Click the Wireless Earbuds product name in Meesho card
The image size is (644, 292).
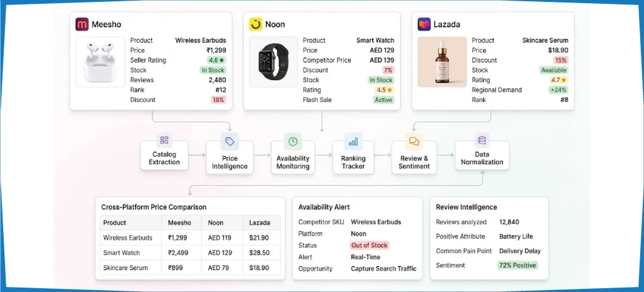click(200, 41)
